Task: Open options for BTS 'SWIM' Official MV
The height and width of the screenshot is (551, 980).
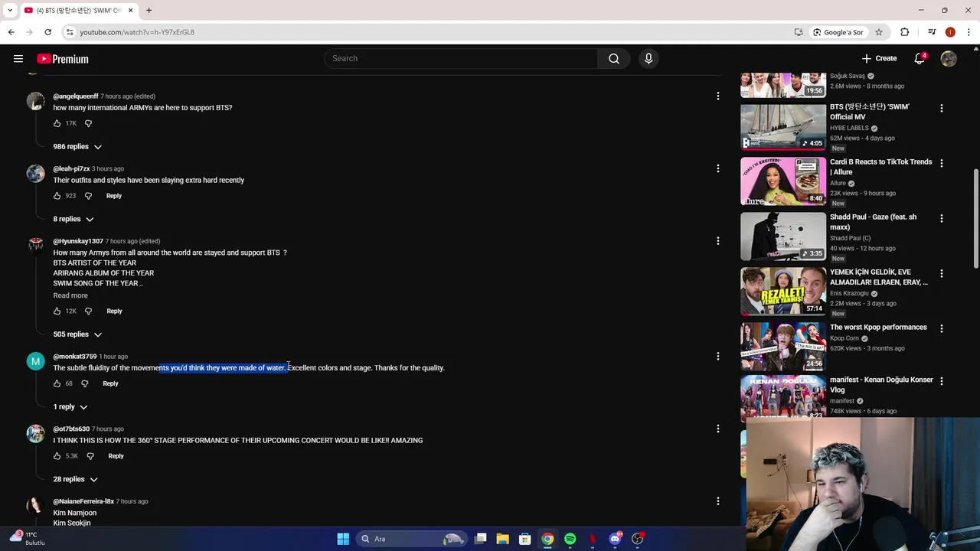Action: pos(942,108)
